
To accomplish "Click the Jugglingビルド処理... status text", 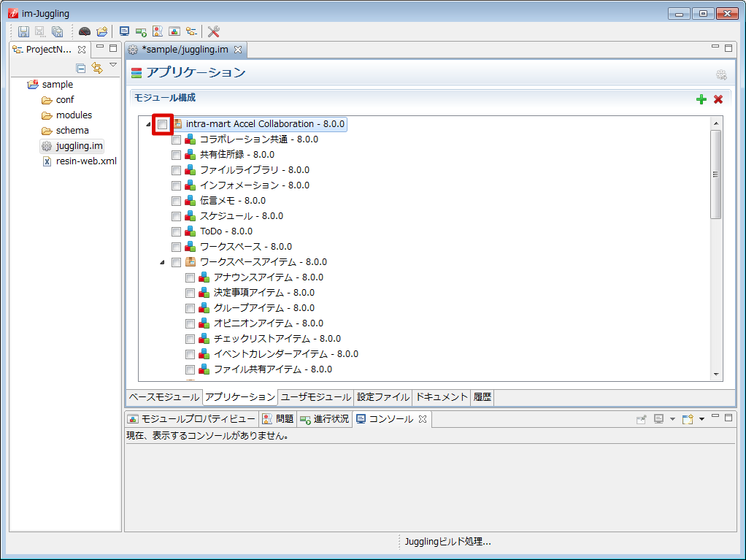I will coord(447,542).
